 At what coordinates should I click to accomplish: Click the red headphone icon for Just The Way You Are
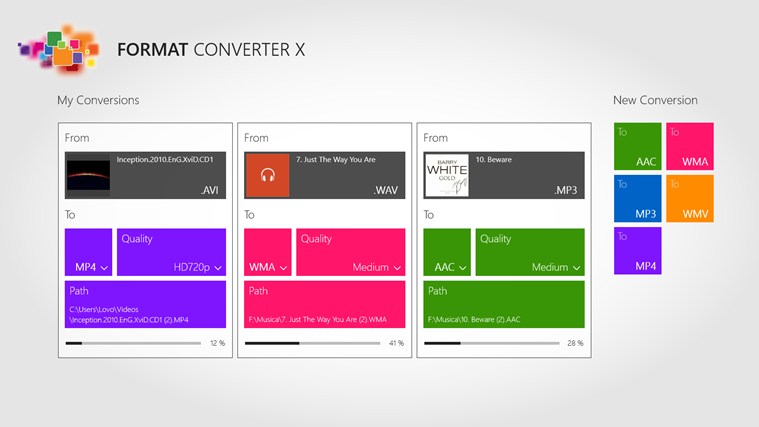(x=267, y=175)
